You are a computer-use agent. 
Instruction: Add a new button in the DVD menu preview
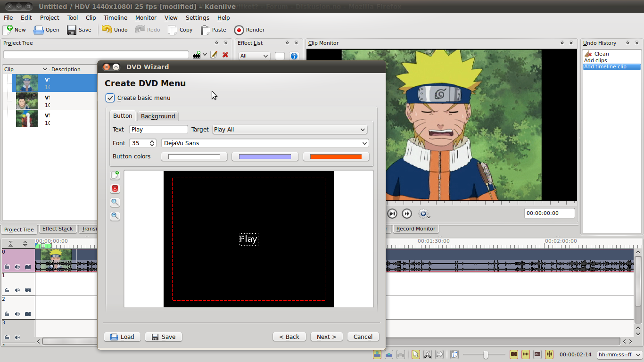(115, 175)
